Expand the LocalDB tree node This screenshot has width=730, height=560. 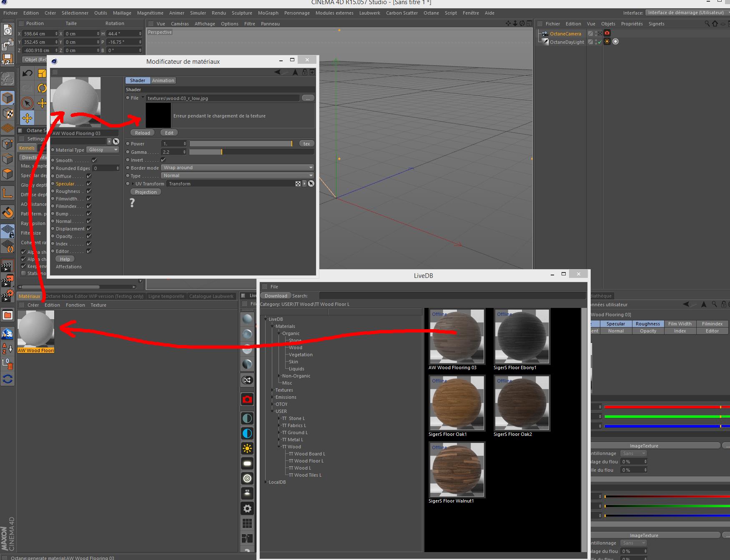(266, 482)
